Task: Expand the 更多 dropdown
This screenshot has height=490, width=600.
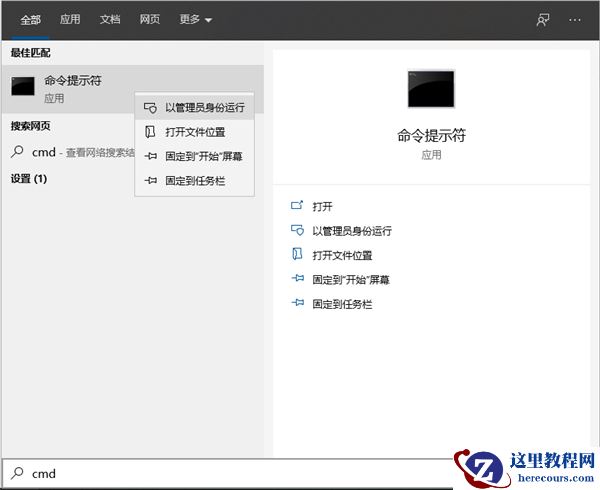Action: pyautogui.click(x=196, y=19)
